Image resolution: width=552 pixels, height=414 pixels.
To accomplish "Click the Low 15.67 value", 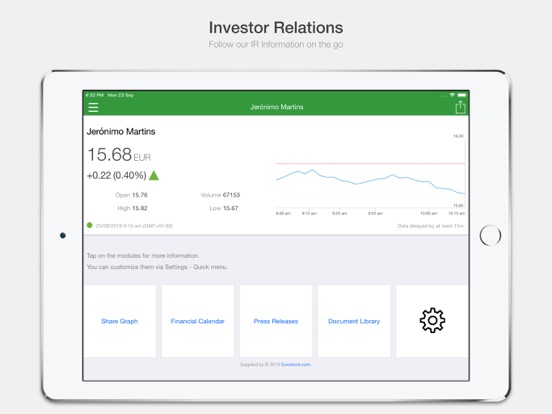I will [x=224, y=208].
